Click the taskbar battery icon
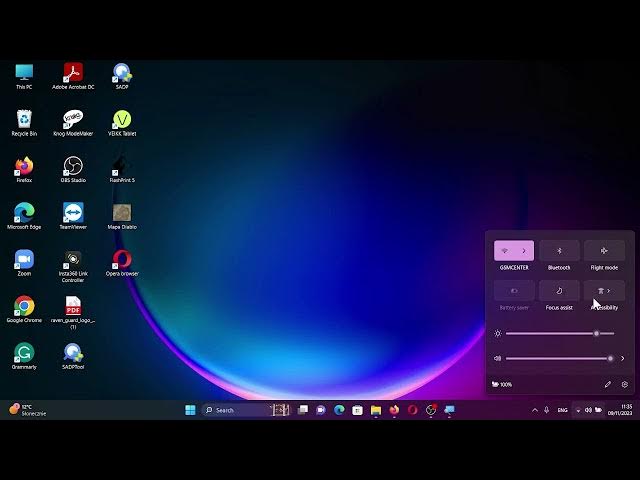 point(598,410)
